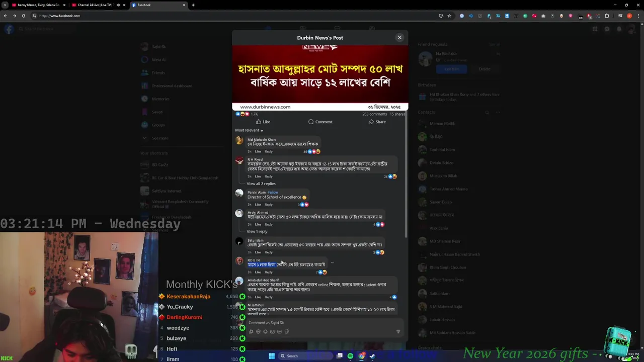Click the Share button on the post

[x=377, y=122]
